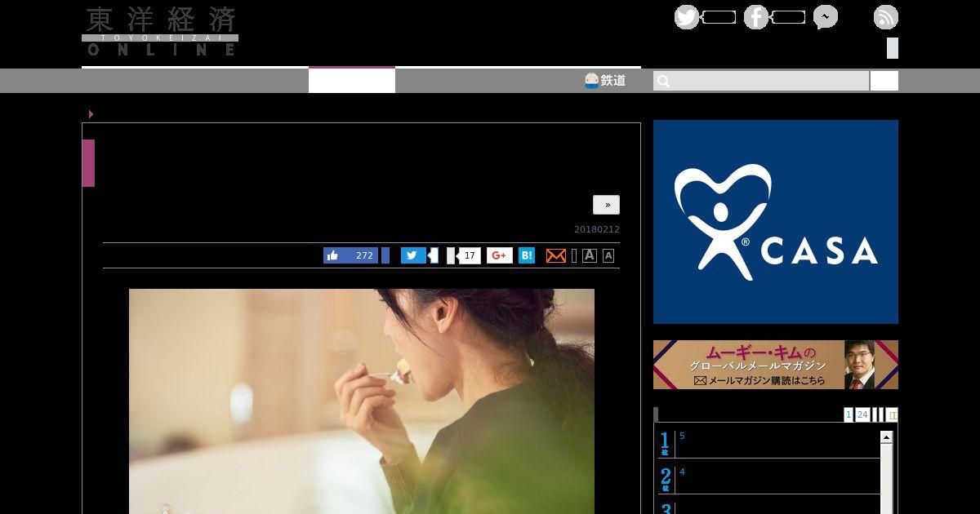Click the » next page button

click(606, 205)
